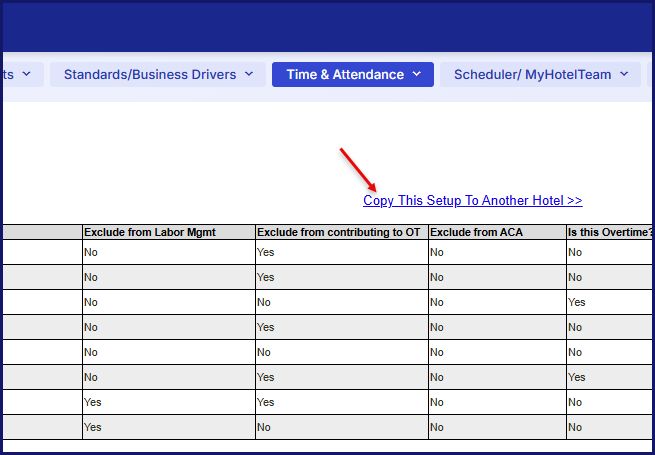
Task: Select sixth row's Yes in Is this Overtime column
Action: (x=577, y=377)
